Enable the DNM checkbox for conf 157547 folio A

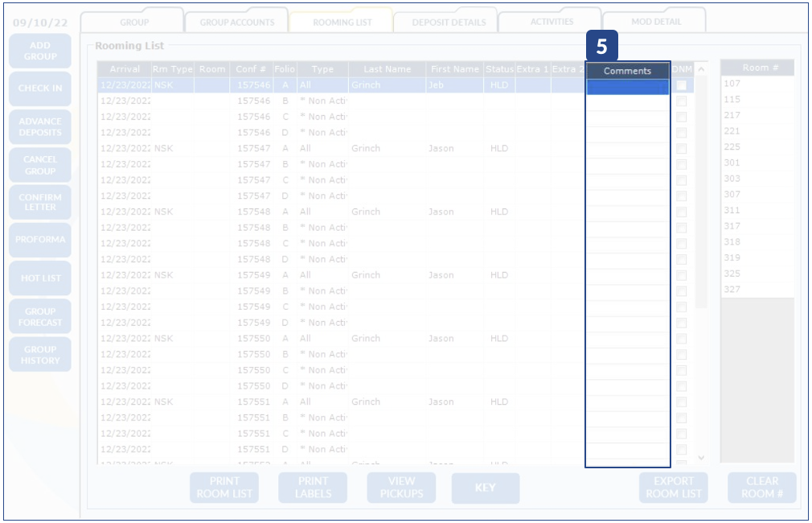[682, 149]
